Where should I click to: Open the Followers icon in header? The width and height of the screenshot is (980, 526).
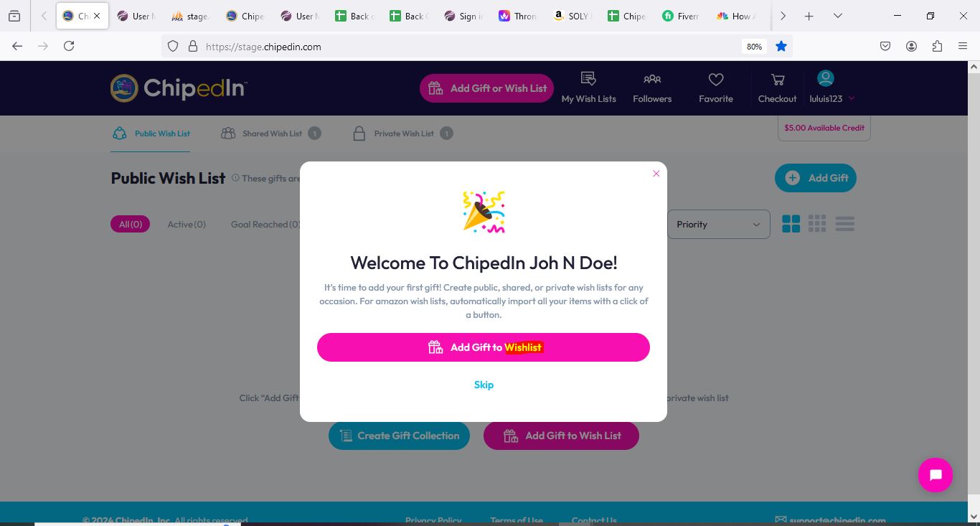652,79
